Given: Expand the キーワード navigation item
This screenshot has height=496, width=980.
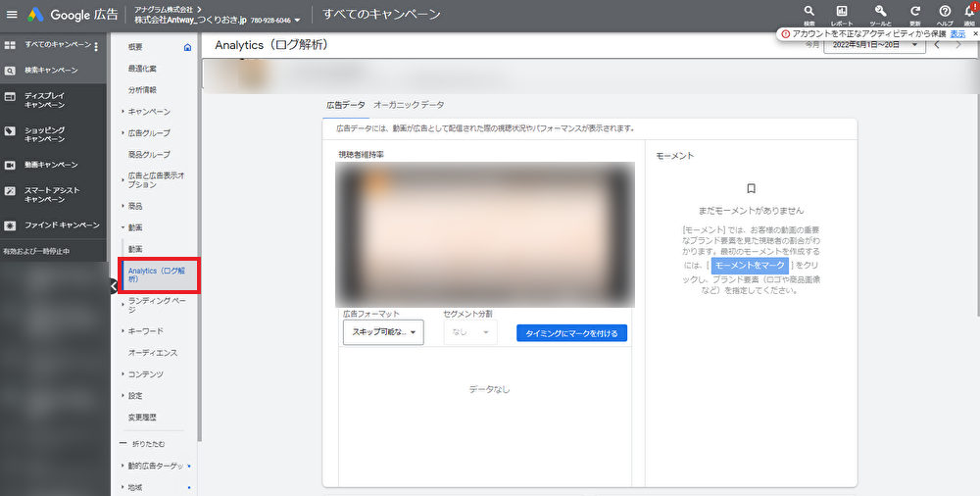Looking at the screenshot, I should [x=145, y=331].
